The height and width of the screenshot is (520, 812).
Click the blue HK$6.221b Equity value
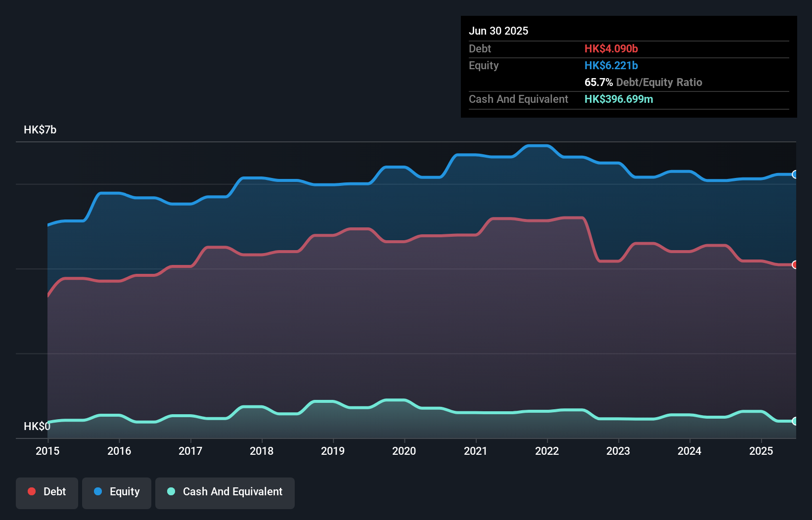(x=611, y=65)
